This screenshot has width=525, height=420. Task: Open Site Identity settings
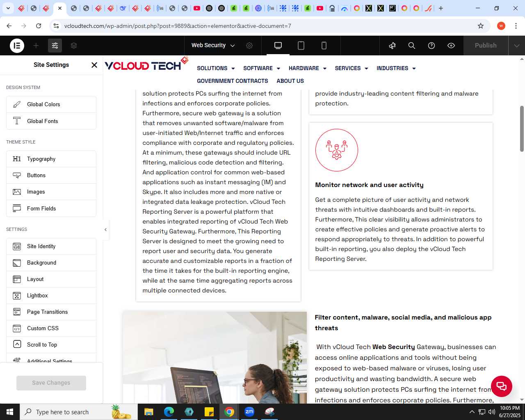click(51, 247)
